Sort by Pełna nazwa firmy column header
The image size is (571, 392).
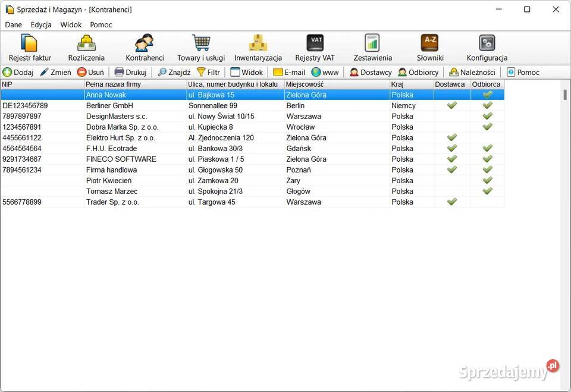point(135,84)
